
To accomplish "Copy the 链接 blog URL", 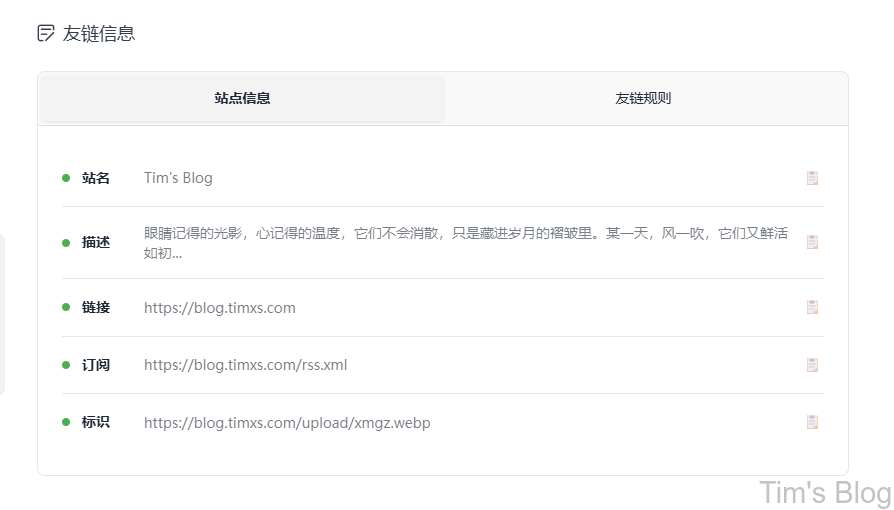I will tap(812, 307).
